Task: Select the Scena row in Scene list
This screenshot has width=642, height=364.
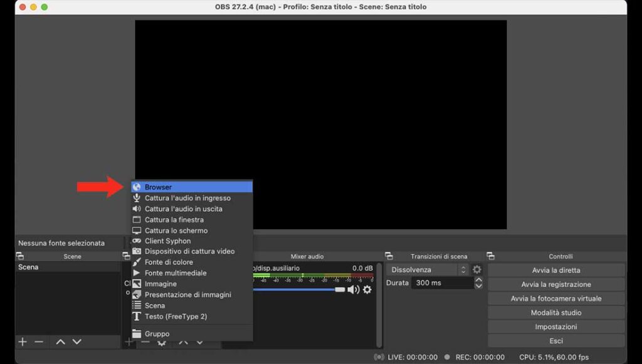Action: pos(68,267)
